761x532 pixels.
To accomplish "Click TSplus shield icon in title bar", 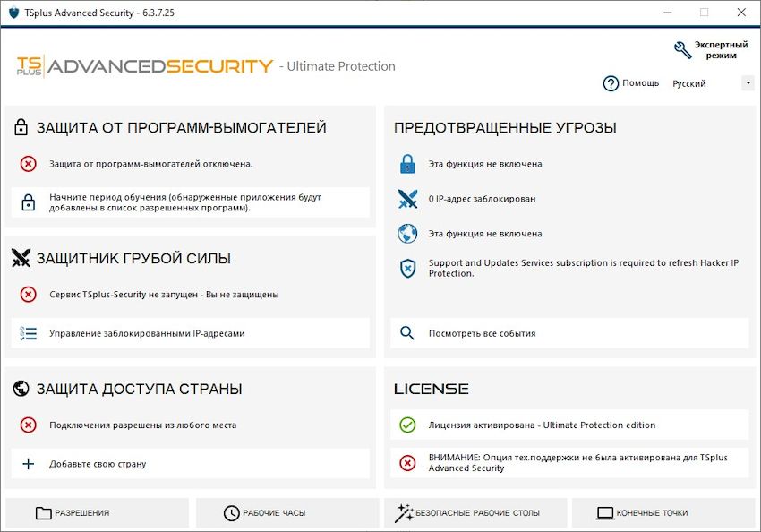I will pos(14,13).
